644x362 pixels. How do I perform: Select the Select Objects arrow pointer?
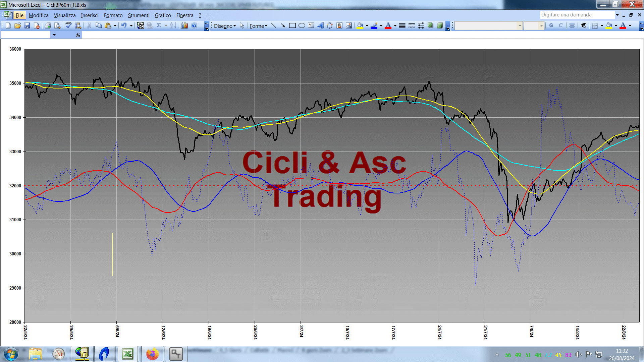242,25
